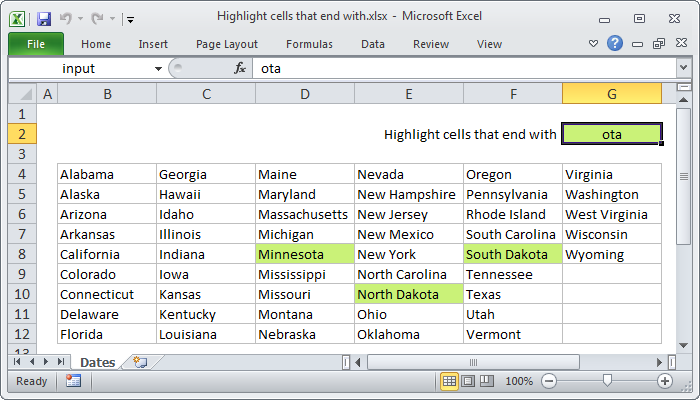Select the Wyoming cell

click(x=612, y=254)
